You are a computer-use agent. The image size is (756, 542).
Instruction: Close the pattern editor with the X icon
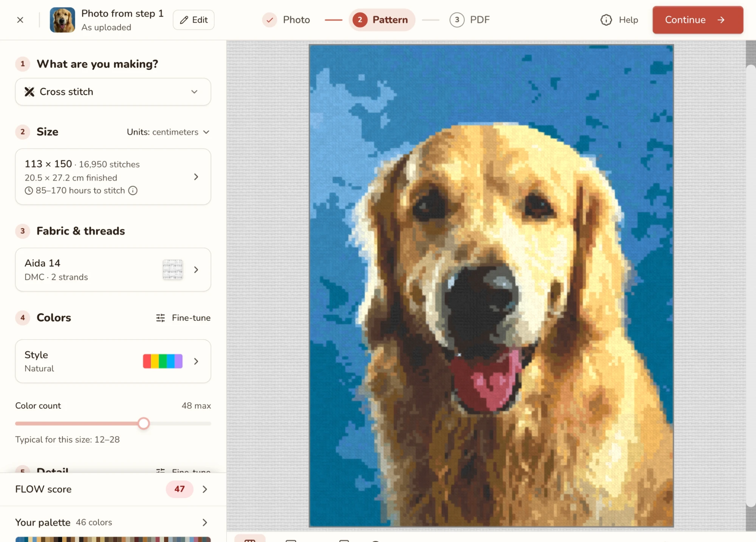[20, 20]
